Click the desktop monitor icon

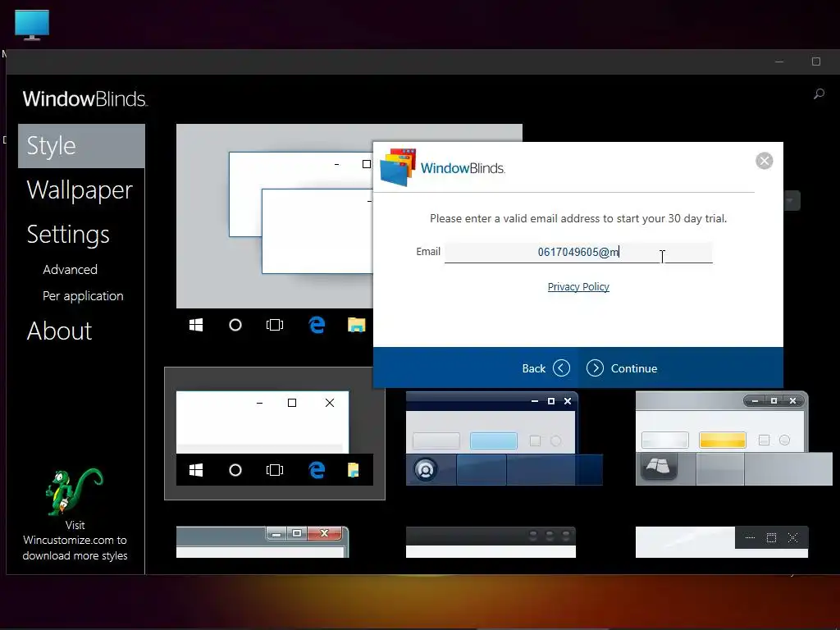tap(32, 25)
